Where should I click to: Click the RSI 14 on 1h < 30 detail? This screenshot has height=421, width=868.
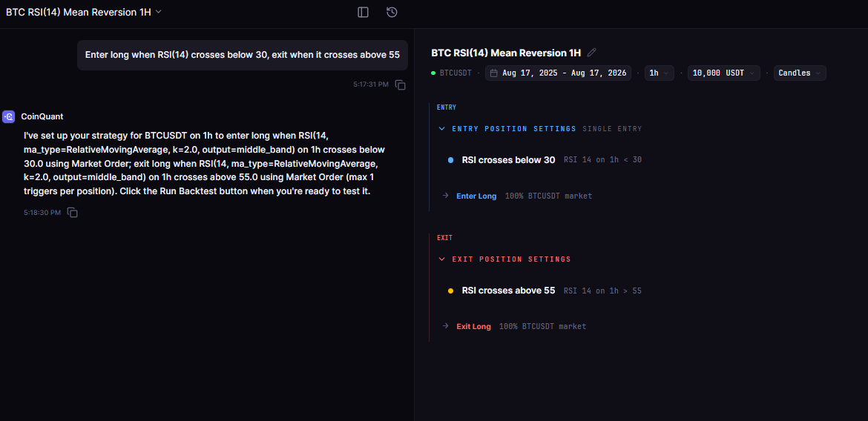point(603,160)
